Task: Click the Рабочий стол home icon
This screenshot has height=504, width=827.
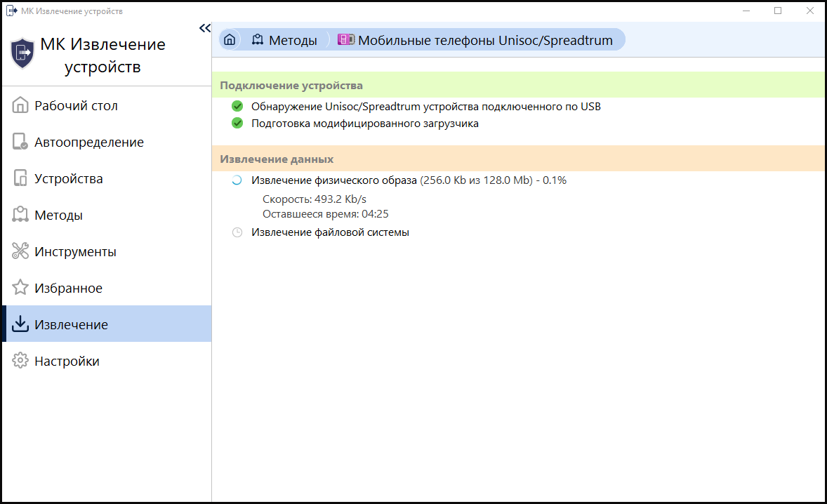Action: tap(20, 106)
